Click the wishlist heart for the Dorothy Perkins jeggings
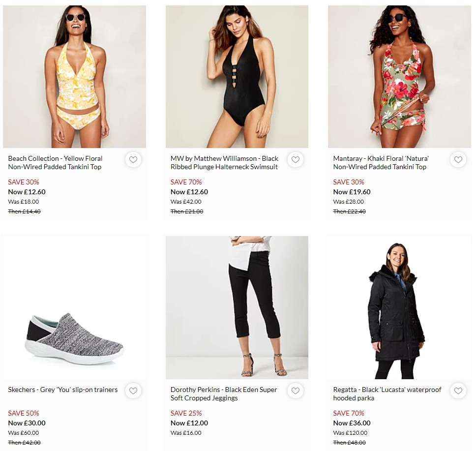Viewport: 476px width, 451px height. pyautogui.click(x=296, y=391)
